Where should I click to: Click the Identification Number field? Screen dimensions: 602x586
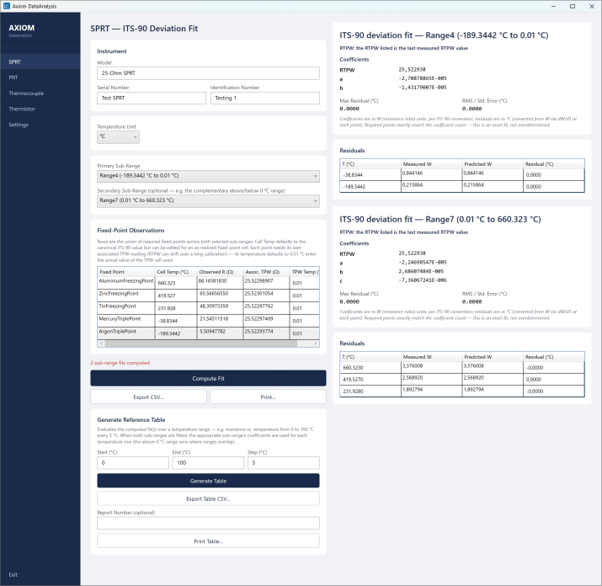click(265, 98)
